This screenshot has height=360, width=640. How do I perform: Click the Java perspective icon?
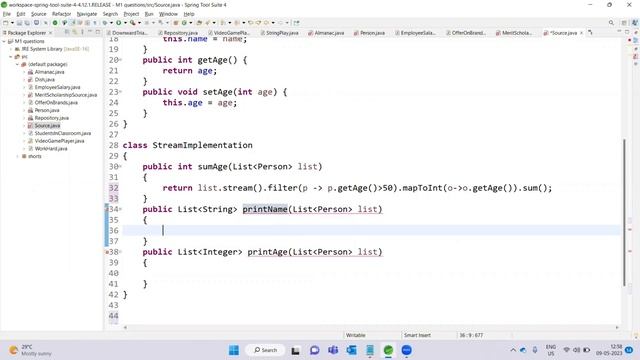(x=634, y=23)
